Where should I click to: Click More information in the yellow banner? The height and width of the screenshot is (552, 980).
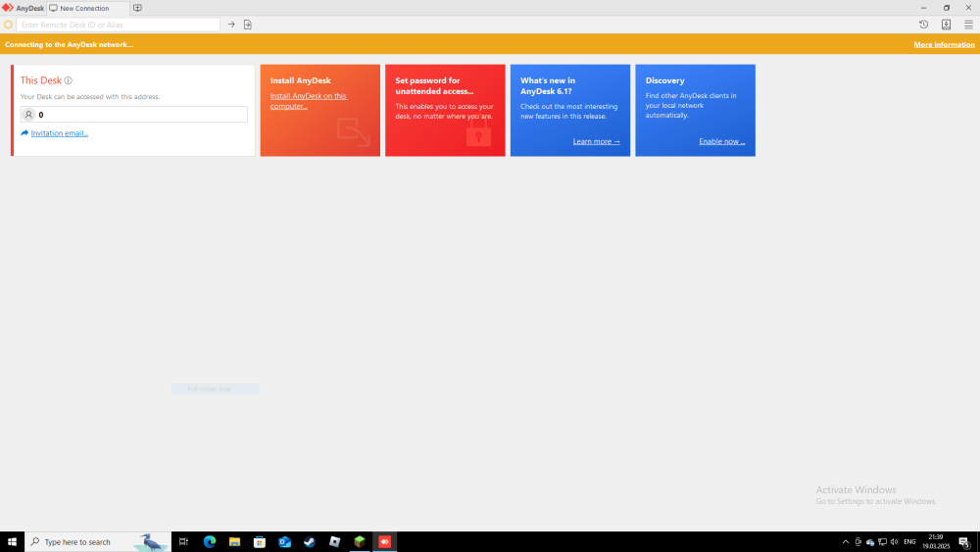point(944,44)
